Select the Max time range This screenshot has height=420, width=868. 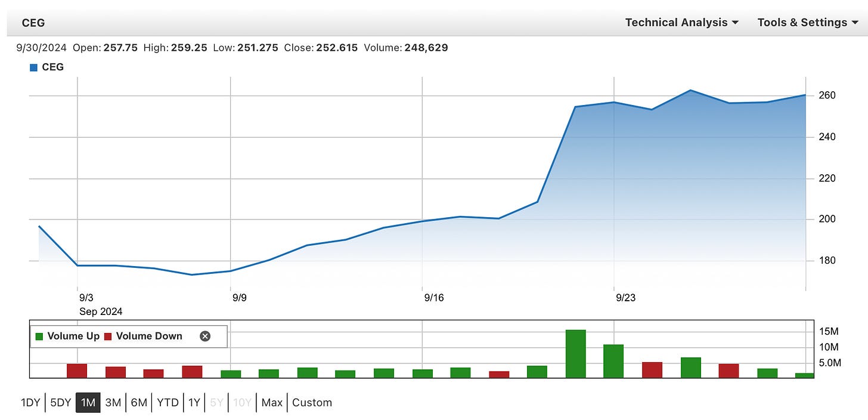click(272, 403)
